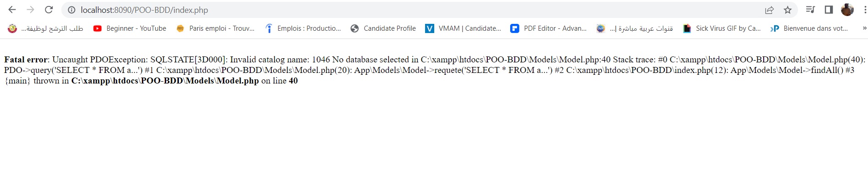Open the PDF Editor bookmark
Screen dimensions: 868x189
pyautogui.click(x=549, y=28)
